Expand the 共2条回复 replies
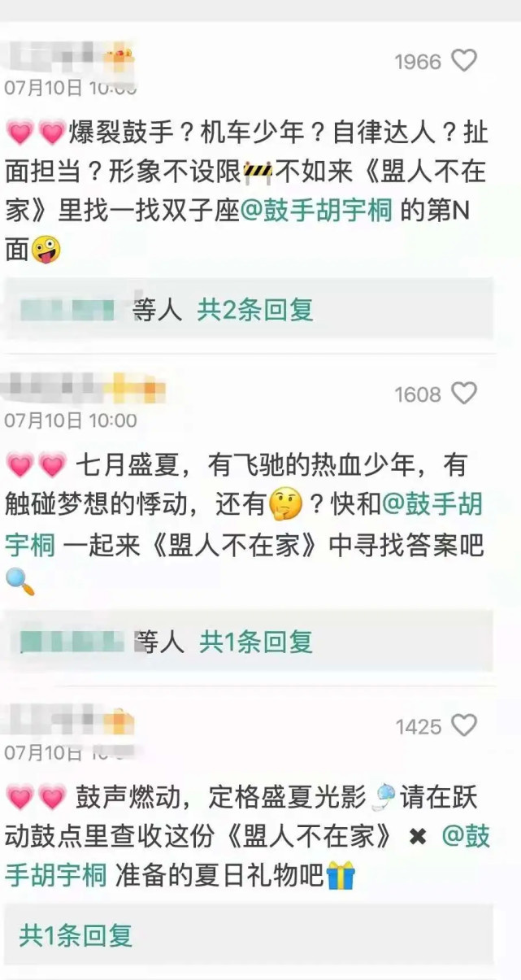The height and width of the screenshot is (980, 521). 255,309
